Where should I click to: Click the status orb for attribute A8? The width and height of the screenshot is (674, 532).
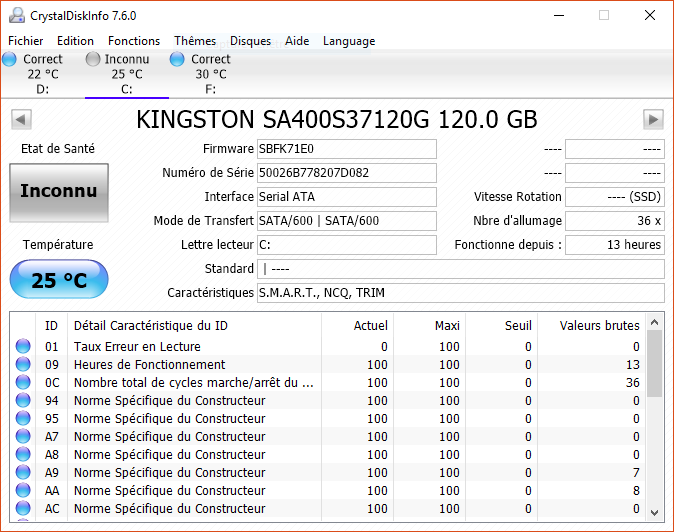pos(23,455)
